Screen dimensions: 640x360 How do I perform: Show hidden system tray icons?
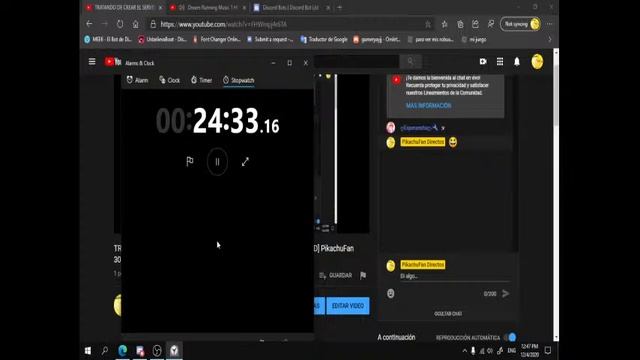click(464, 351)
